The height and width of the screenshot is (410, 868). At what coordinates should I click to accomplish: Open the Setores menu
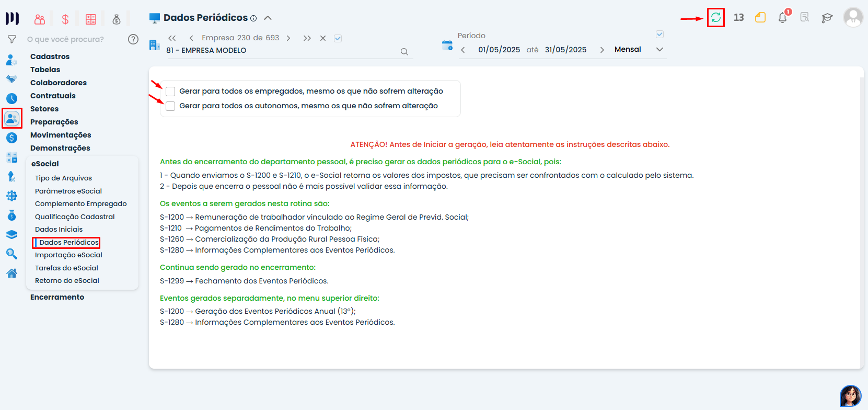(44, 109)
